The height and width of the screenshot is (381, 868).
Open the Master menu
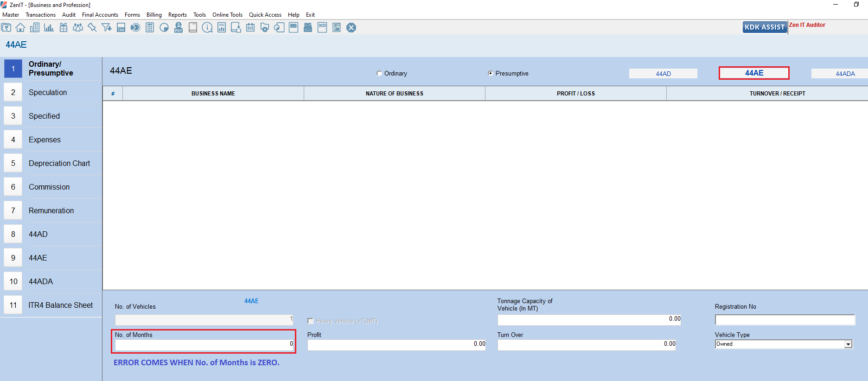11,15
